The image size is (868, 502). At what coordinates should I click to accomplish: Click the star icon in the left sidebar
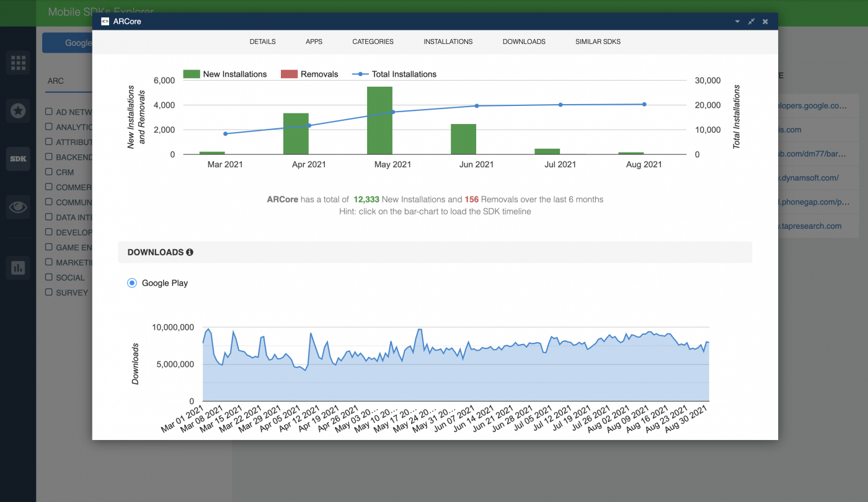coord(17,110)
